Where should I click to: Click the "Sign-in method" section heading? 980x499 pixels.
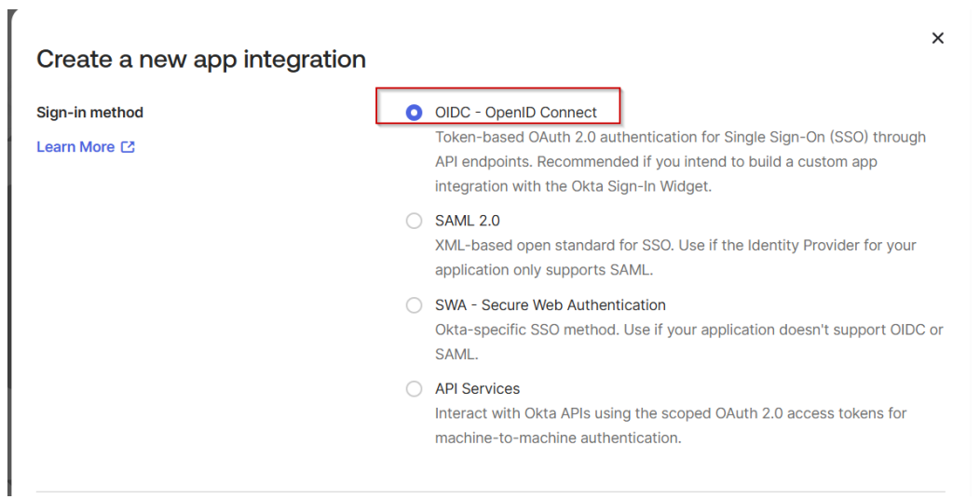(89, 113)
